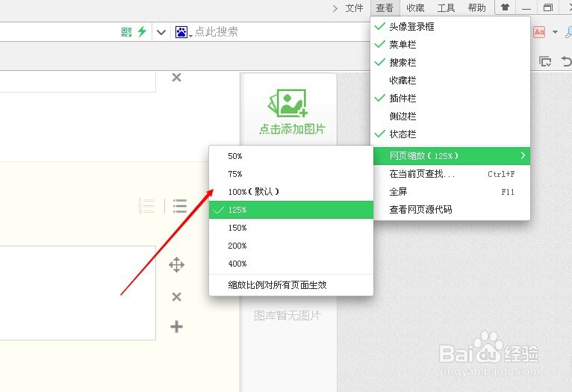This screenshot has width=572, height=392.
Task: Click into the large lower text box
Action: [78, 293]
